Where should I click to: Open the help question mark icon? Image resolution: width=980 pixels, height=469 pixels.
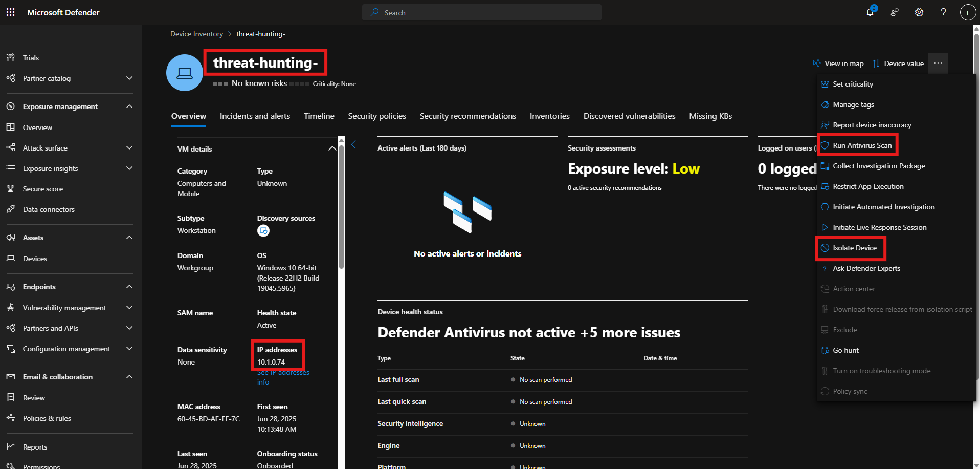(944, 12)
